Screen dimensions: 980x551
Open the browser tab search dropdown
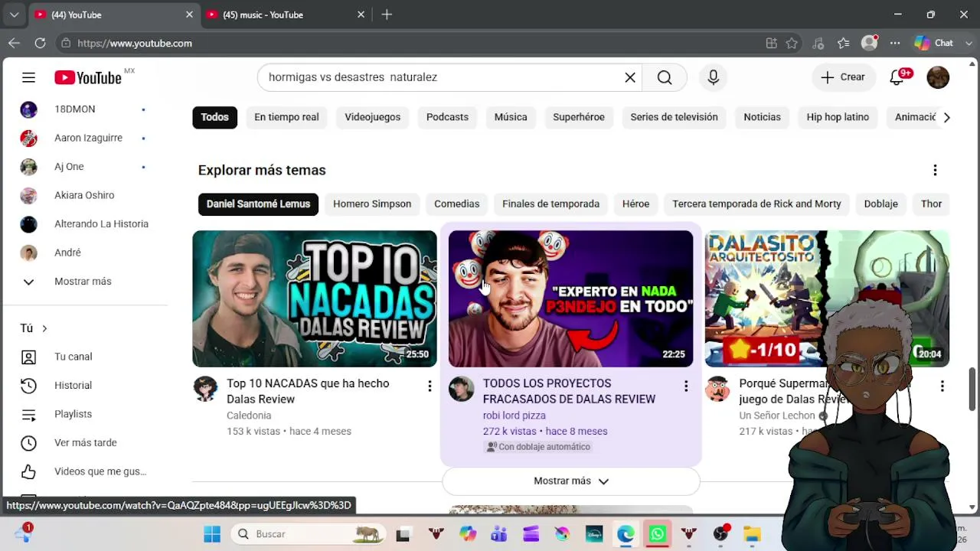[x=14, y=15]
